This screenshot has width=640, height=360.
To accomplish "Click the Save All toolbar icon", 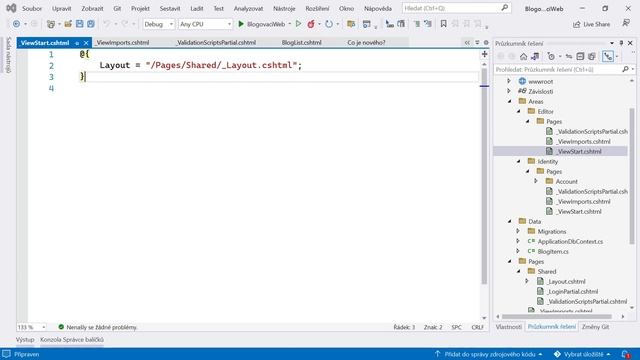I will tap(91, 24).
